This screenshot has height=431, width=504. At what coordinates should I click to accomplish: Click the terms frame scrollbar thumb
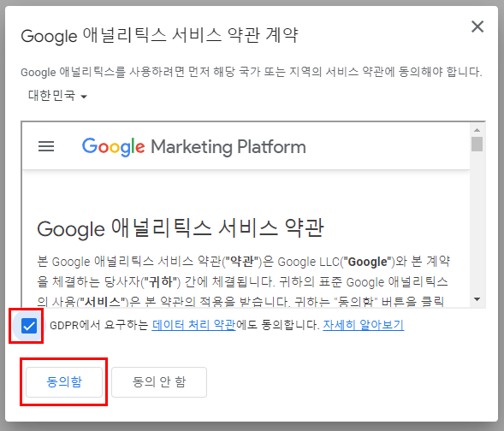click(477, 144)
